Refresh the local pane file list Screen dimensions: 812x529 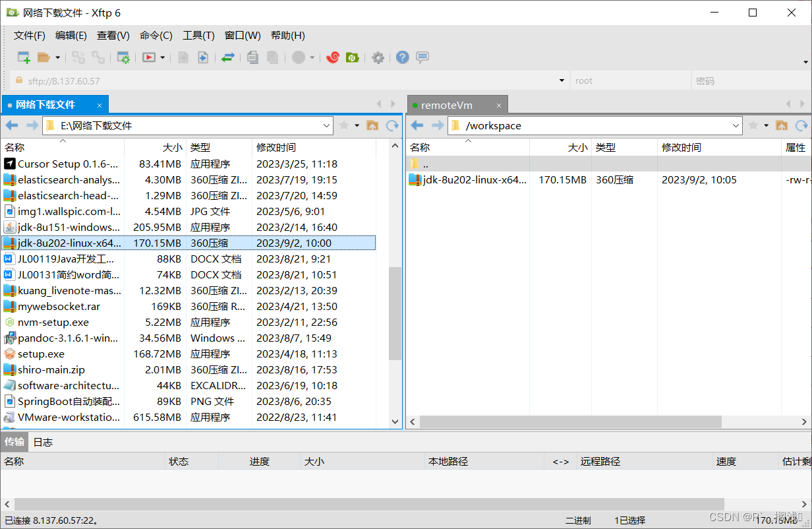[392, 125]
